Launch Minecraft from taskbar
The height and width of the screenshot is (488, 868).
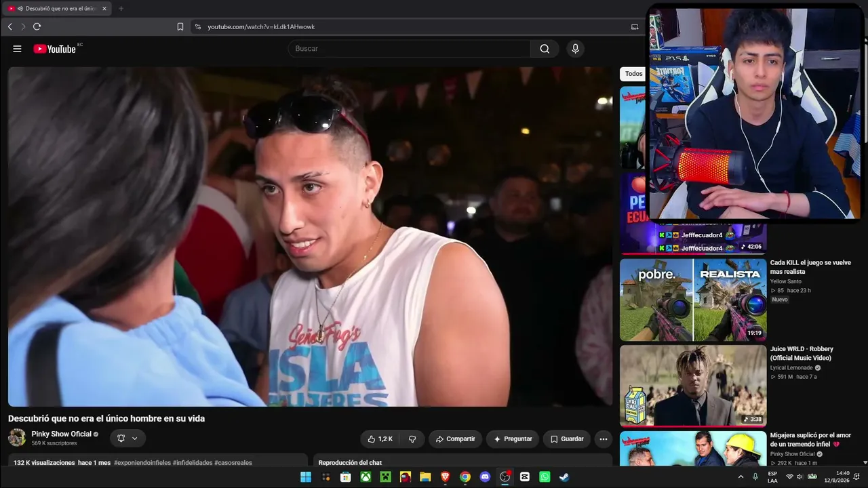[385, 477]
